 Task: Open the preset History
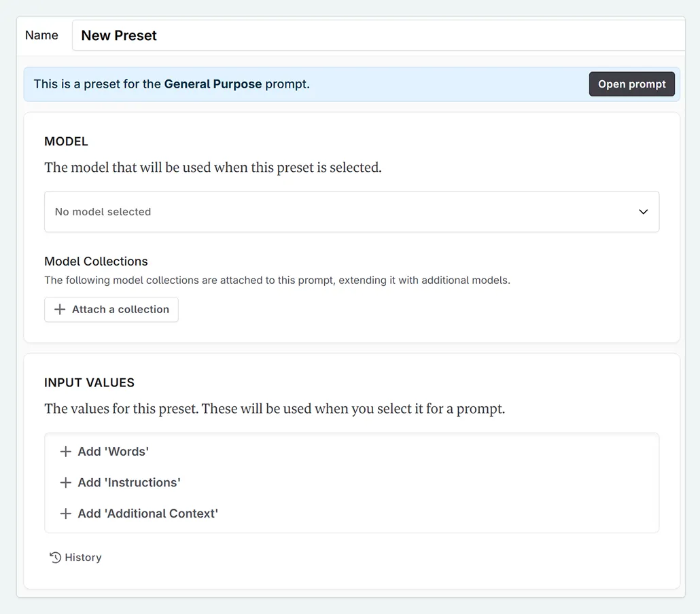[75, 556]
